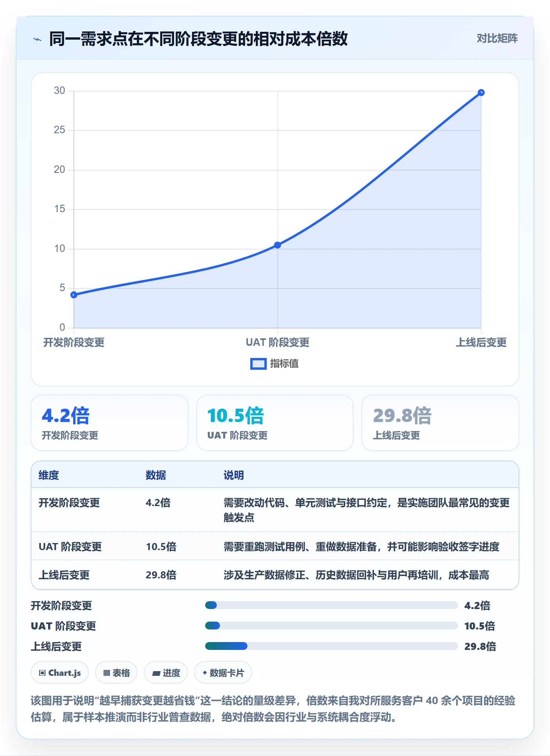The width and height of the screenshot is (550, 756).
Task: Click the 29.8倍 value in the table
Action: tap(161, 575)
